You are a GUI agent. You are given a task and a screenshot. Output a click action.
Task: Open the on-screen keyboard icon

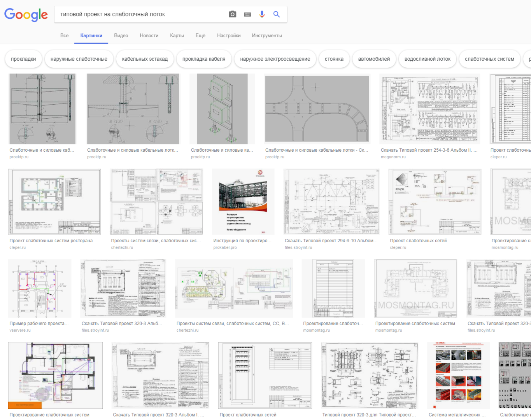coord(247,14)
